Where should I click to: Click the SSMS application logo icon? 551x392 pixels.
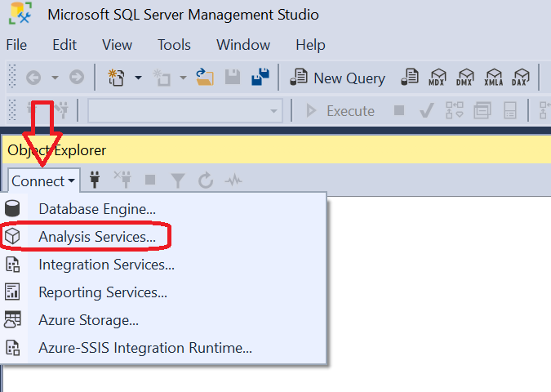pyautogui.click(x=20, y=14)
